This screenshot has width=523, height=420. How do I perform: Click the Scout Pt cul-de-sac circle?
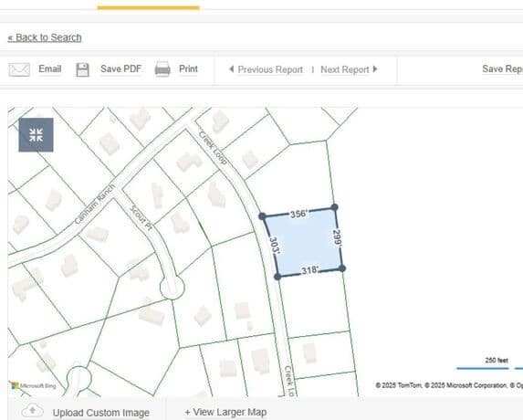173,288
